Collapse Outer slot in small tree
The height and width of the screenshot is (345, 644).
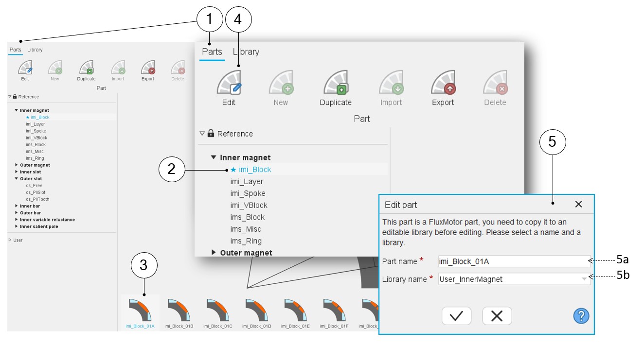click(16, 178)
